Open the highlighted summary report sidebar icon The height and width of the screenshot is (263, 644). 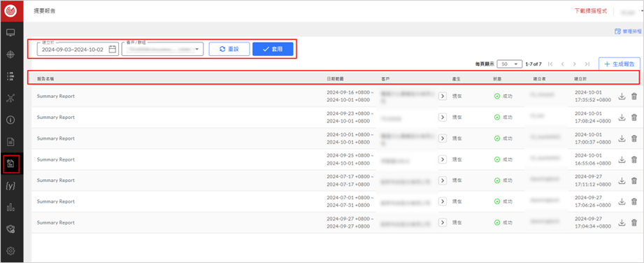point(11,164)
